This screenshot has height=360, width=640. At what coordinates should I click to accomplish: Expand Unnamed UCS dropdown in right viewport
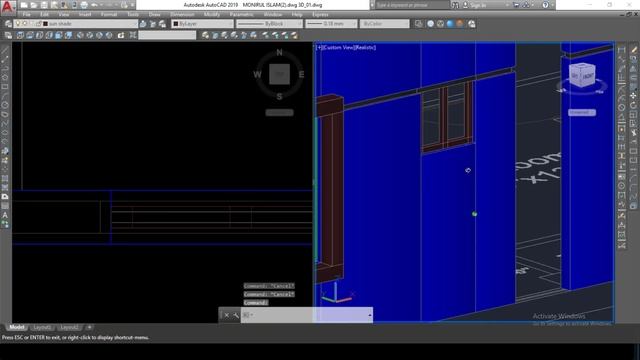point(582,112)
